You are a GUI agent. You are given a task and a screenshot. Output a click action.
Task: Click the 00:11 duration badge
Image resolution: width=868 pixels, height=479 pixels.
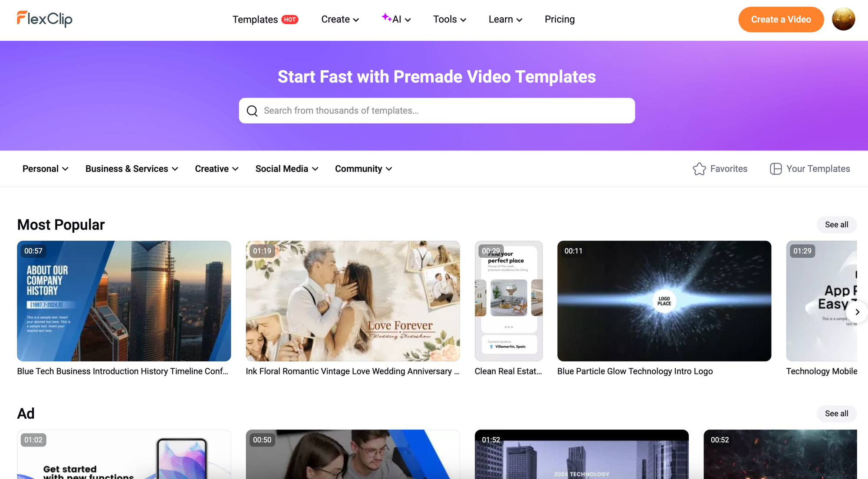click(573, 251)
